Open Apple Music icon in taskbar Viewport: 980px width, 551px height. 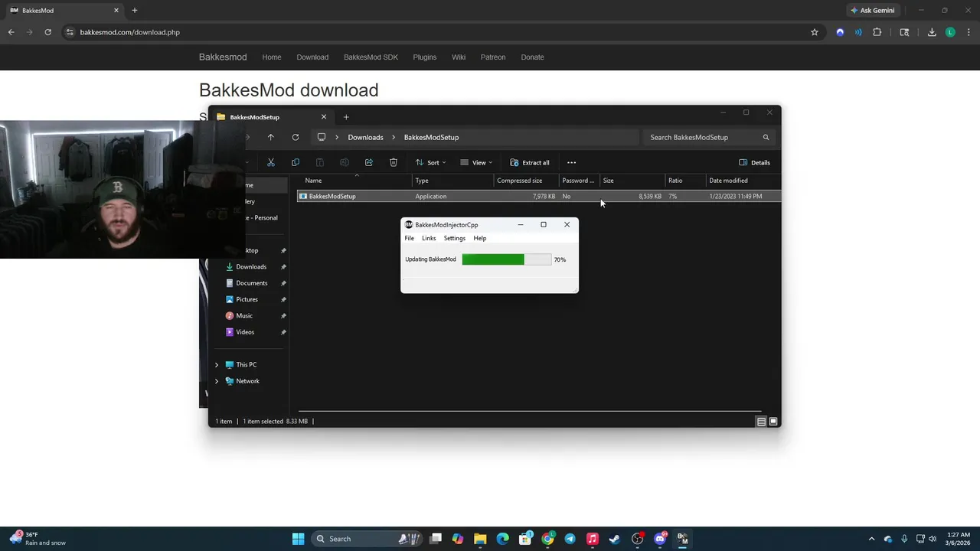(x=592, y=539)
